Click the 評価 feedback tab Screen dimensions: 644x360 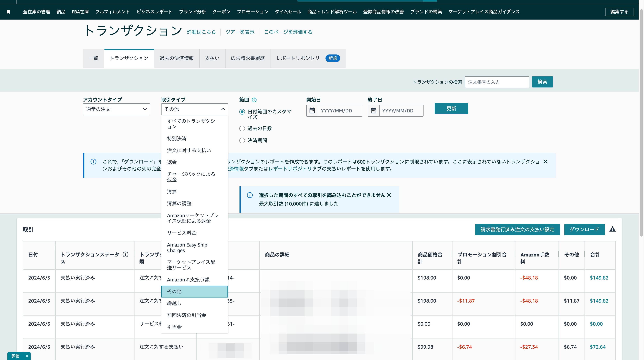(15, 356)
